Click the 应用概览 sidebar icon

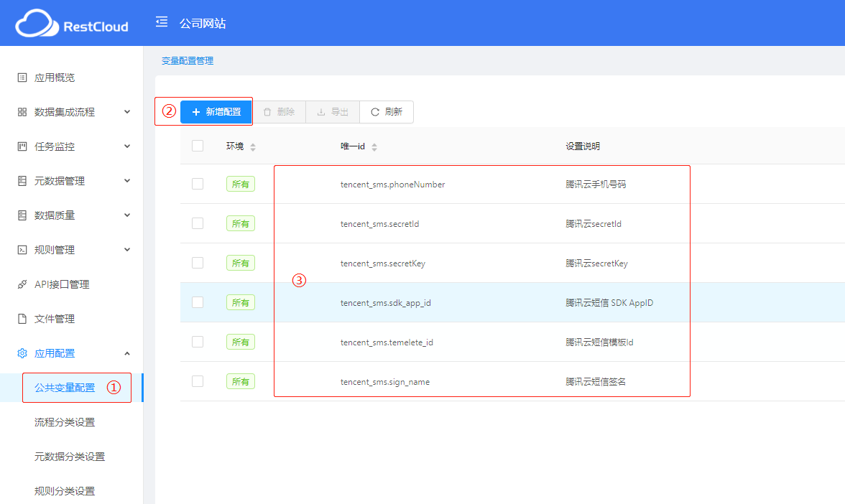coord(22,78)
